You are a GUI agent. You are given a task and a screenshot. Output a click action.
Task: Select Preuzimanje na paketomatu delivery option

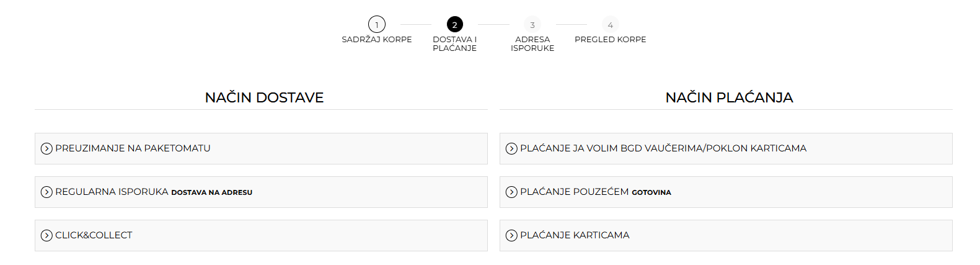click(x=133, y=148)
